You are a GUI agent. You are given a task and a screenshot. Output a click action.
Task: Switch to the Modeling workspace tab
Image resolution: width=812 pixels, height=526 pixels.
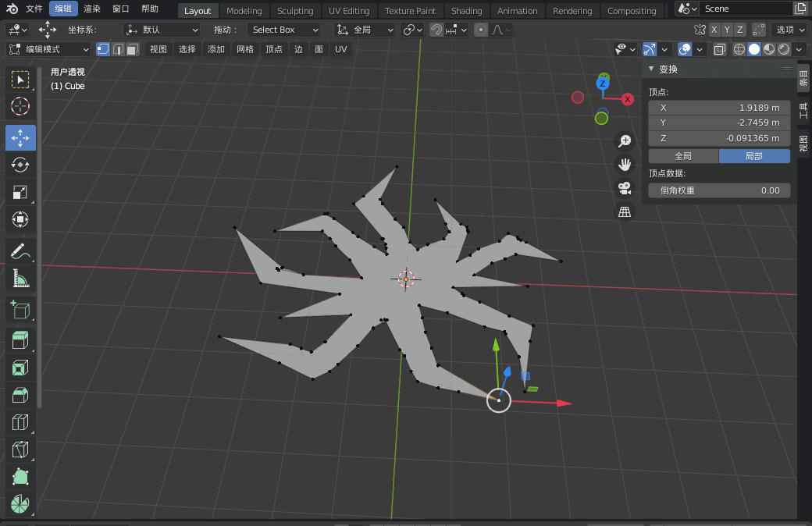pos(244,11)
